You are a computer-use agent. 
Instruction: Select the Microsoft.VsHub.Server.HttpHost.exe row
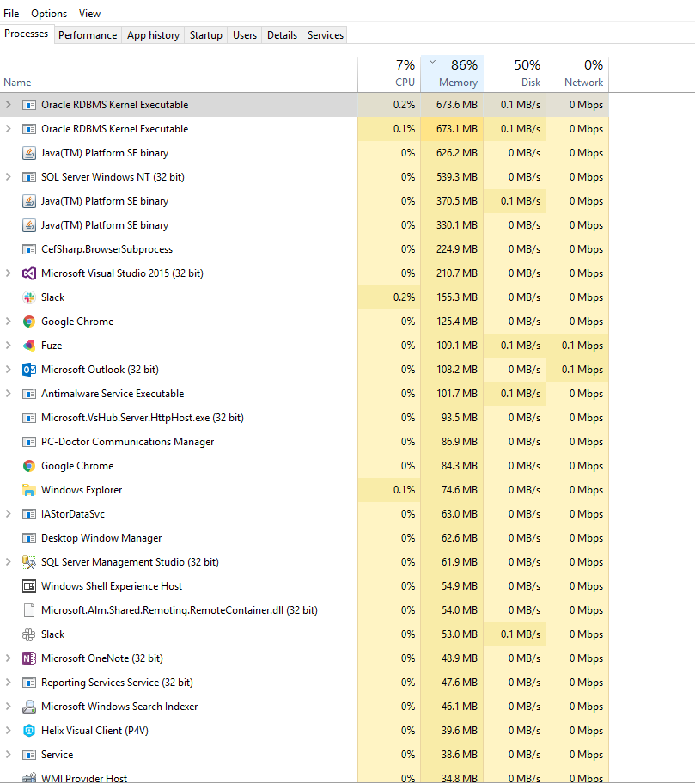304,418
